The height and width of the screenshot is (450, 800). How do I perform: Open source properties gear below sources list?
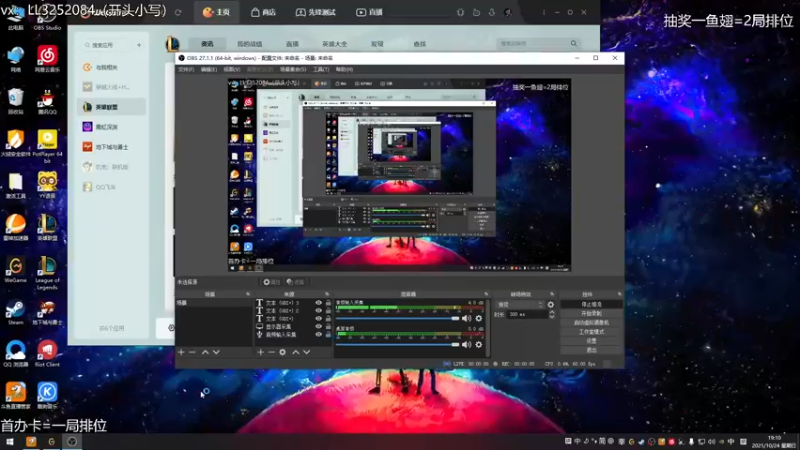(283, 352)
